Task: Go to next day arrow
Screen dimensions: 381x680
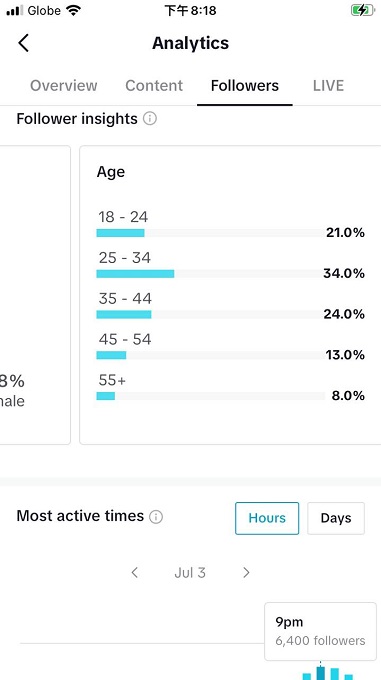Action: 246,572
